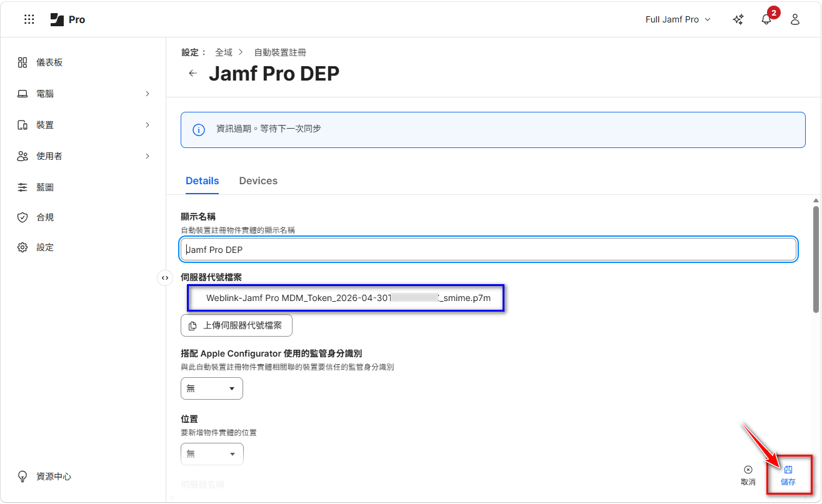The image size is (822, 504).
Task: Switch to the Devices tab
Action: (x=258, y=181)
